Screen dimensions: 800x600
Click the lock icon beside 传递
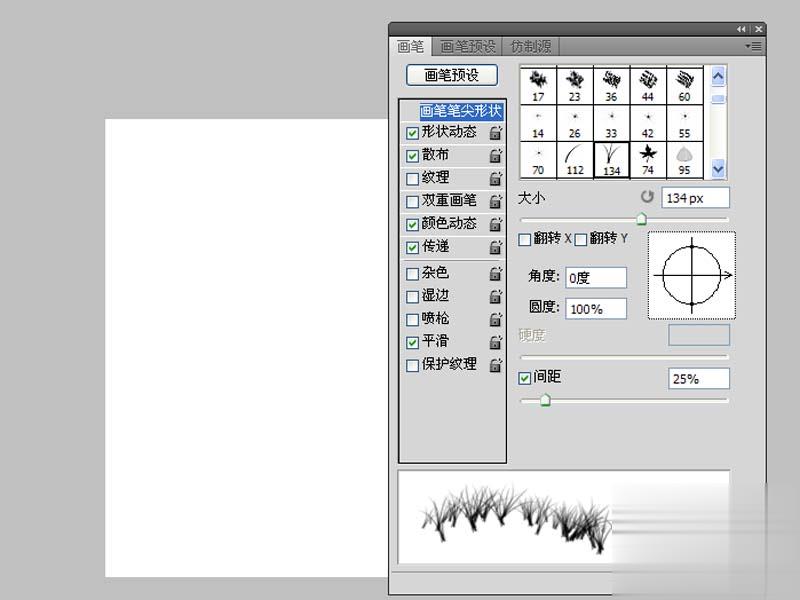click(x=495, y=248)
